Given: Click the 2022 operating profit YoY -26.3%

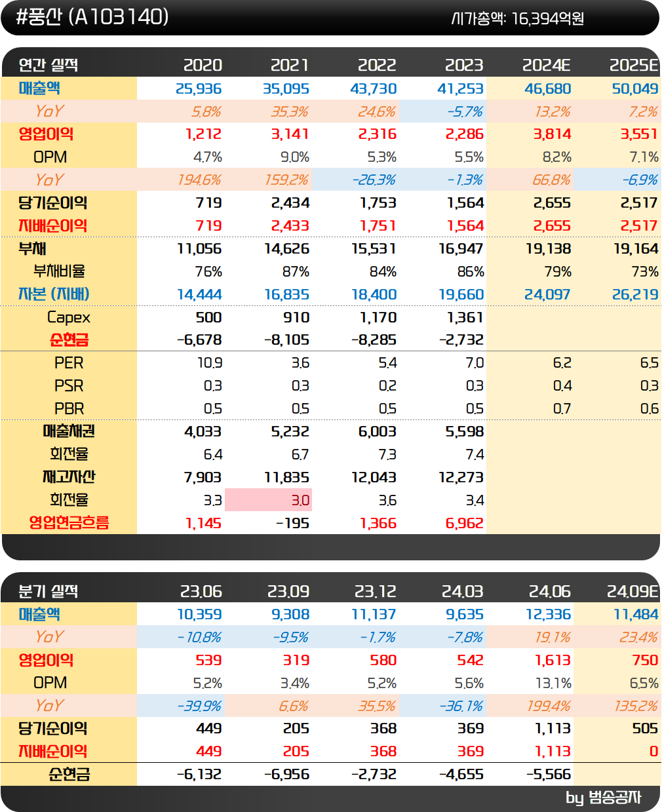Looking at the screenshot, I should 374,180.
